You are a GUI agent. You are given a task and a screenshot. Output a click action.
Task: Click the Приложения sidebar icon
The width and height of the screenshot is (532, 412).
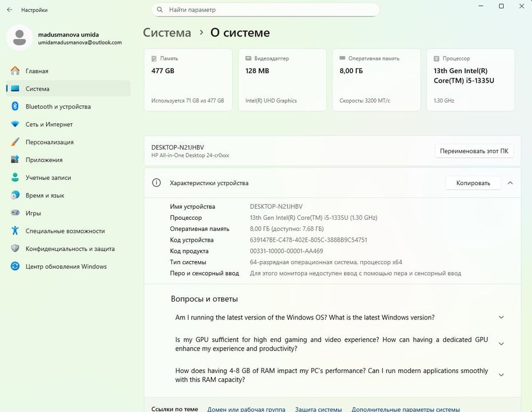[x=15, y=160]
